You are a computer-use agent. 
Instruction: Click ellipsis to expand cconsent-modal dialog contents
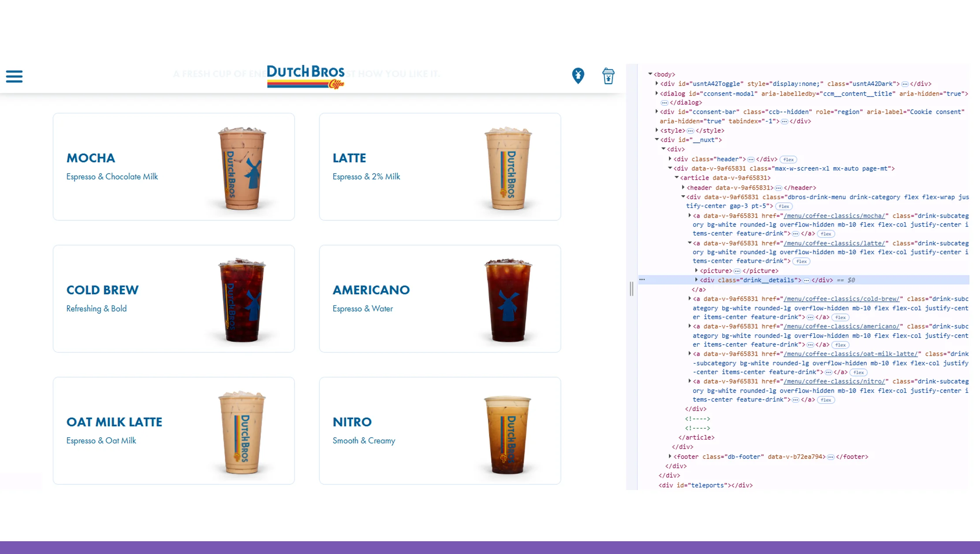tap(664, 102)
